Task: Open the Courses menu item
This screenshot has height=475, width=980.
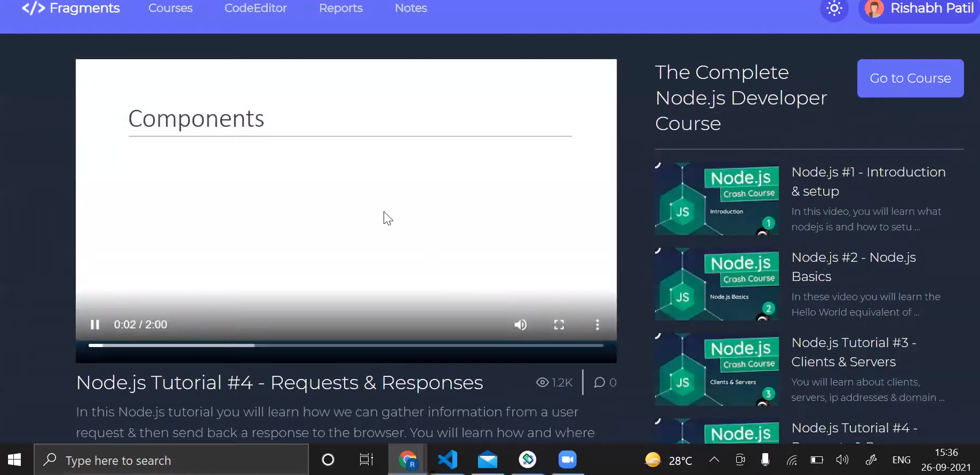Action: pos(170,9)
